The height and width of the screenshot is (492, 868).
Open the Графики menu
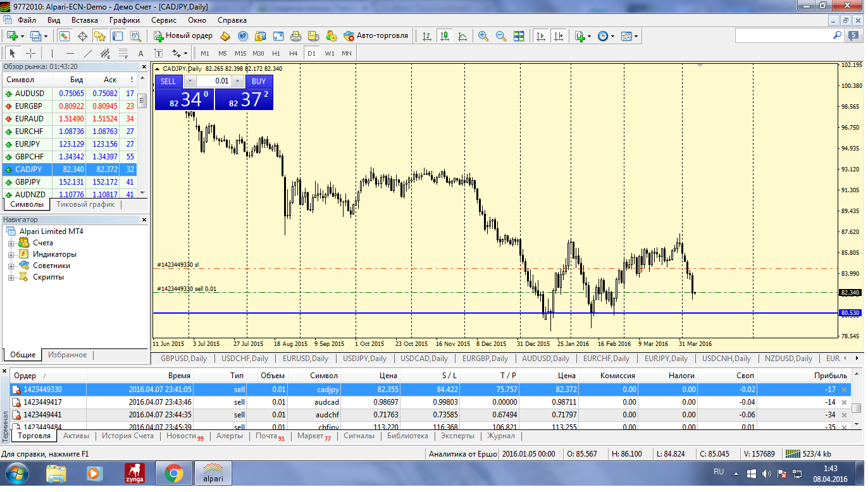(124, 20)
